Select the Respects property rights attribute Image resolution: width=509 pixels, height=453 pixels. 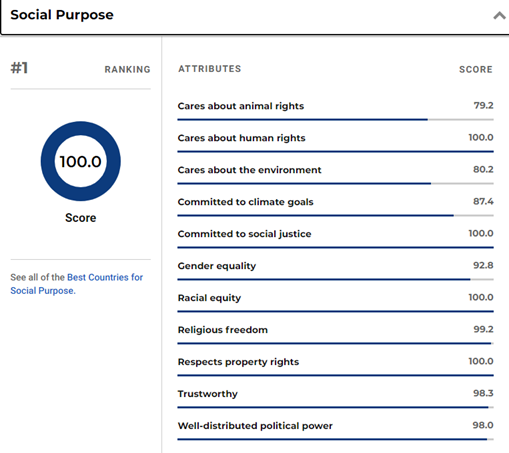click(x=238, y=362)
